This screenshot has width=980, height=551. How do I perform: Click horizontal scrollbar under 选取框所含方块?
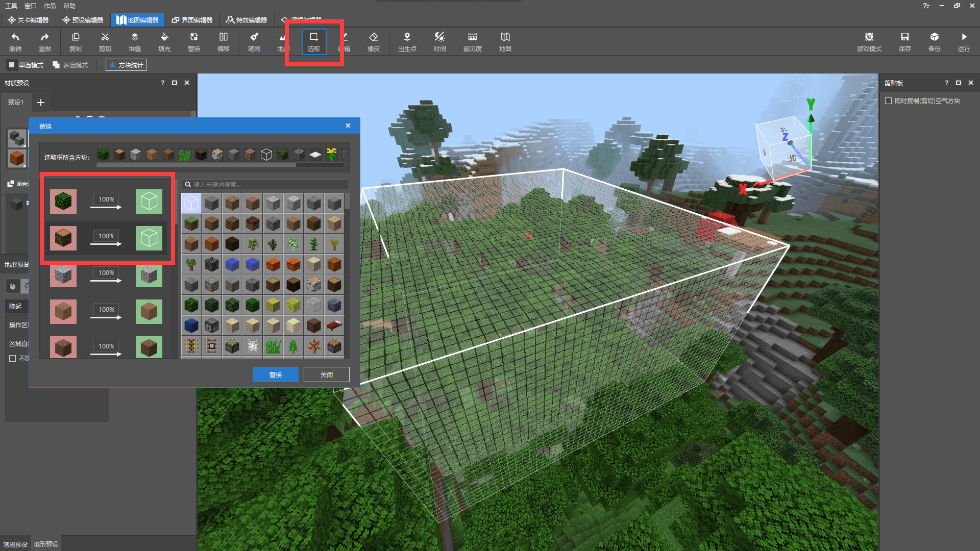(196, 165)
